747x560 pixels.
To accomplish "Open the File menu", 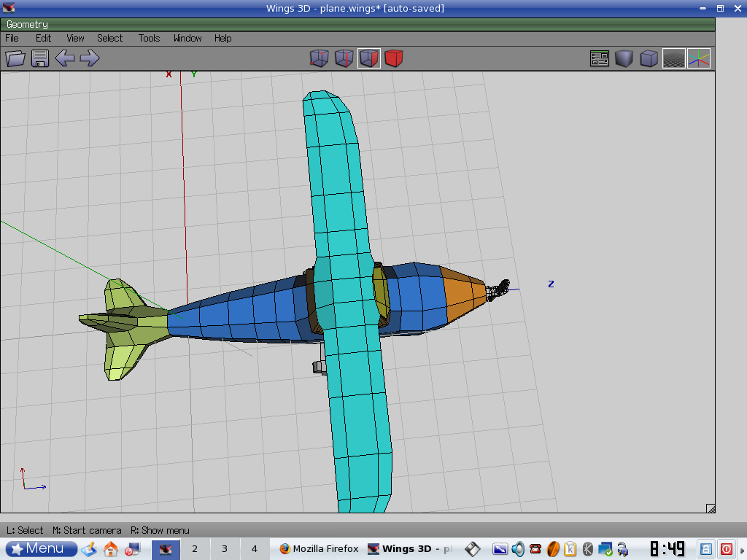I will pyautogui.click(x=12, y=38).
